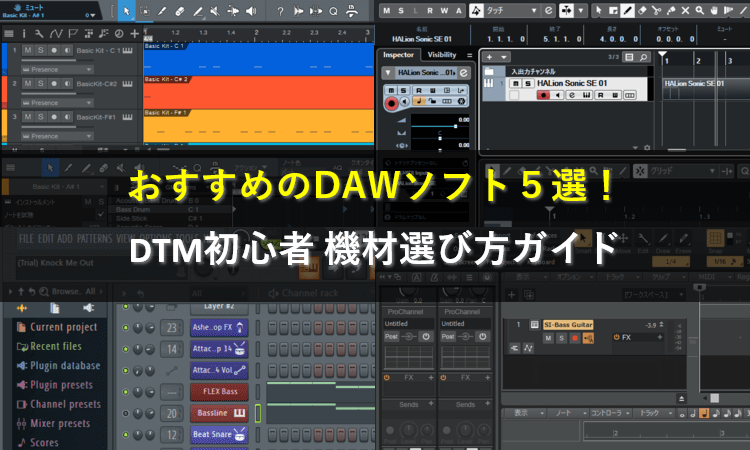Screen dimensions: 750x450
Task: Record-arm the BasicKit-F#1 track
Action: click(54, 117)
